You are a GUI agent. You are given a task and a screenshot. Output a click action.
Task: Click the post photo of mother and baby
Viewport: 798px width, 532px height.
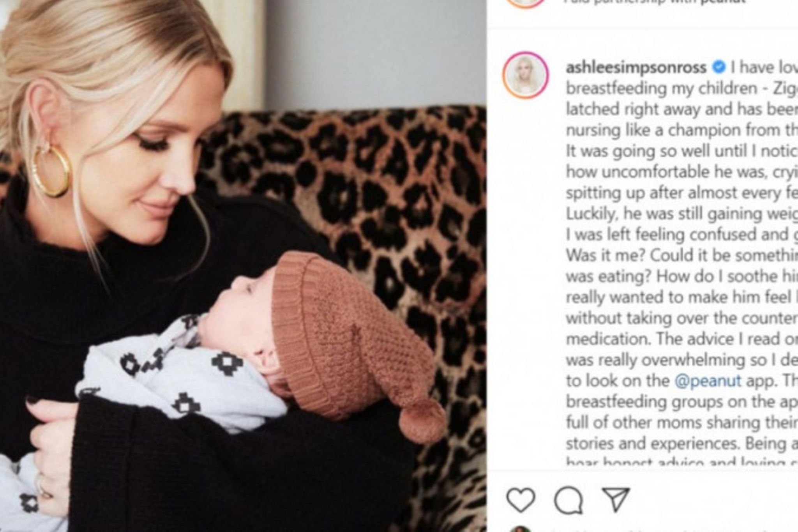click(243, 266)
